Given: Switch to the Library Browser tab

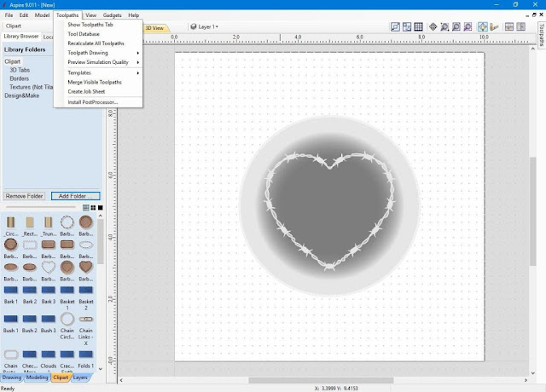Looking at the screenshot, I should (x=20, y=36).
